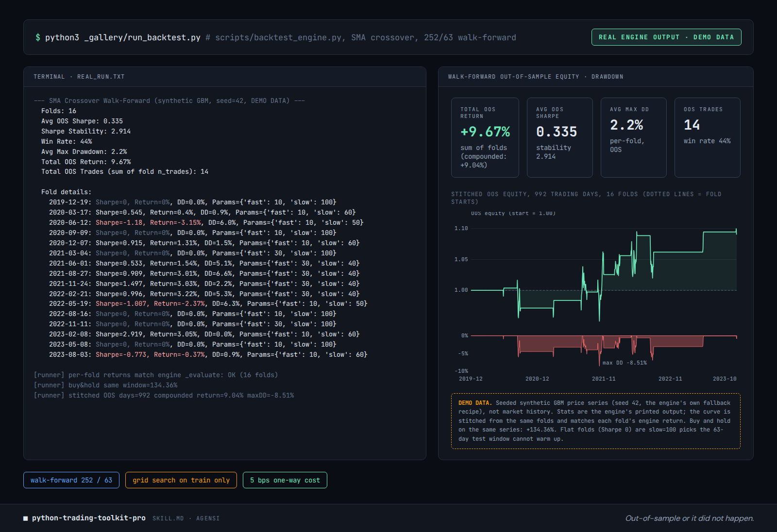Image resolution: width=777 pixels, height=532 pixels.
Task: Click the 'Win Rate: 44%' line
Action: (67, 142)
